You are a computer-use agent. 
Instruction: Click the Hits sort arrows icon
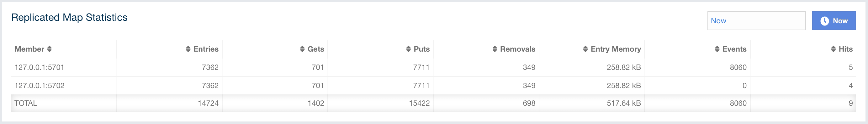pos(833,49)
